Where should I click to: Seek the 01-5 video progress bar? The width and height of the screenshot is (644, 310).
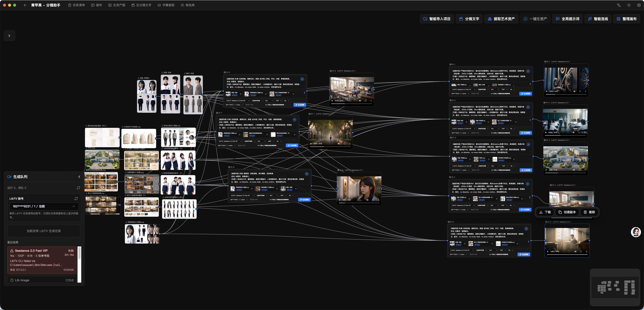tap(567, 254)
